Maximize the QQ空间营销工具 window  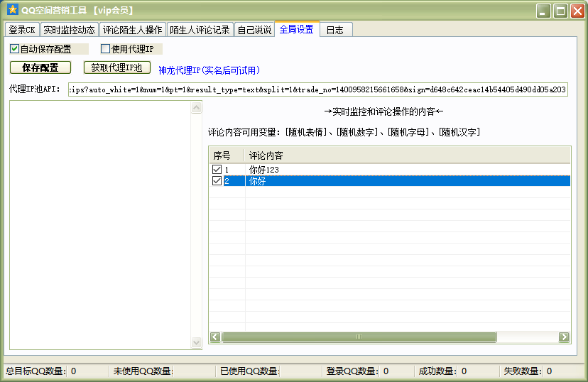pyautogui.click(x=560, y=11)
